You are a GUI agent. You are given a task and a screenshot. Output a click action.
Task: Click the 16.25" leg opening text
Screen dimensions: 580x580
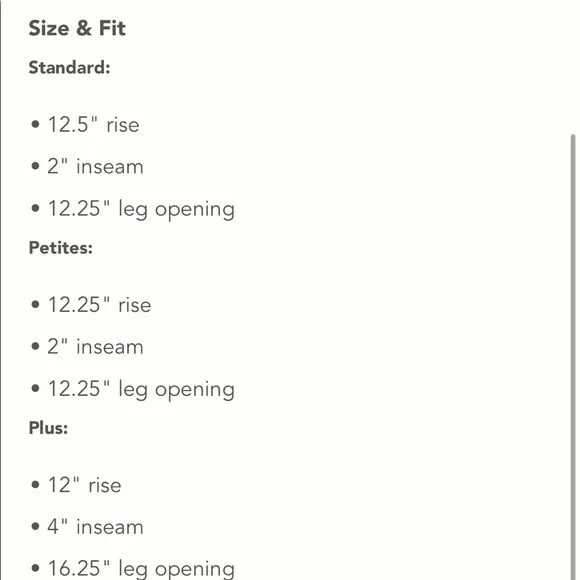click(141, 569)
